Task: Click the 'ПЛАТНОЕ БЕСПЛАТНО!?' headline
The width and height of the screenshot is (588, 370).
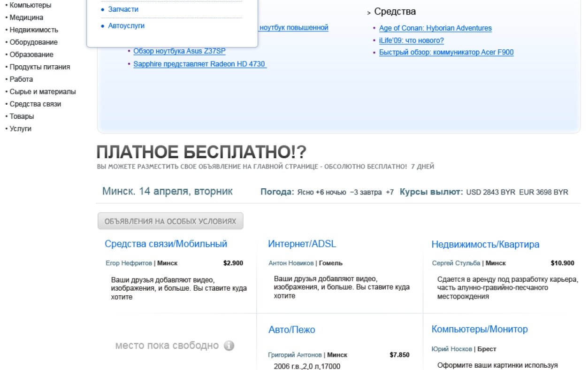Action: [201, 152]
